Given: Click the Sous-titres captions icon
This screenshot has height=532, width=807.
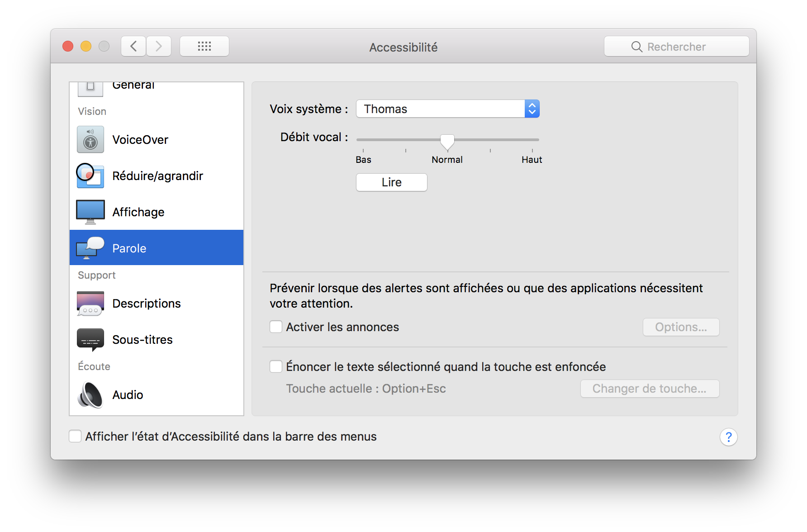Looking at the screenshot, I should [90, 339].
